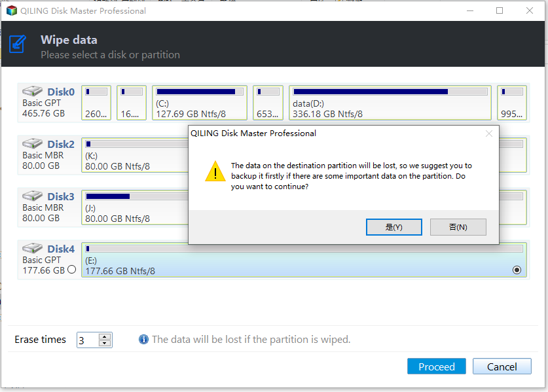Close the confirmation dialog with X
548x392 pixels.
pos(489,134)
